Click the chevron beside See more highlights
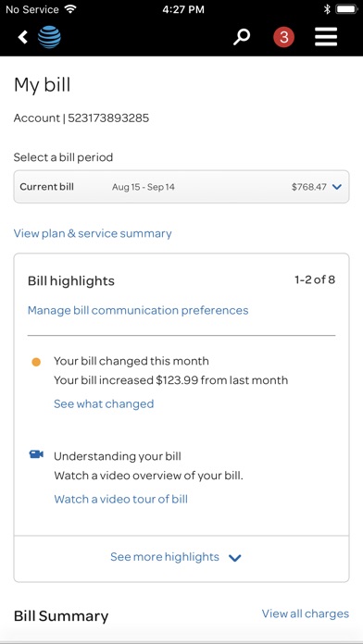363x644 pixels. [234, 558]
